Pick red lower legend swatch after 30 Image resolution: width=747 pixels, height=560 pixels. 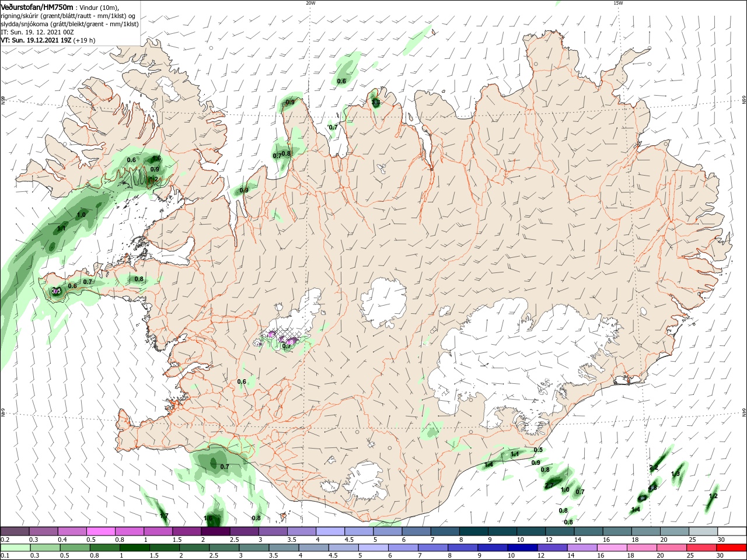(731, 547)
